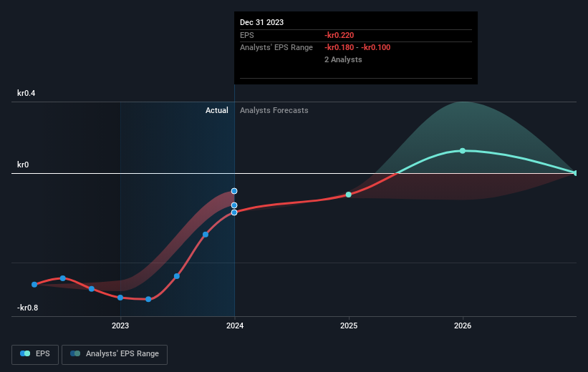Click the 2026 x-axis label
The image size is (588, 372).
pos(463,325)
